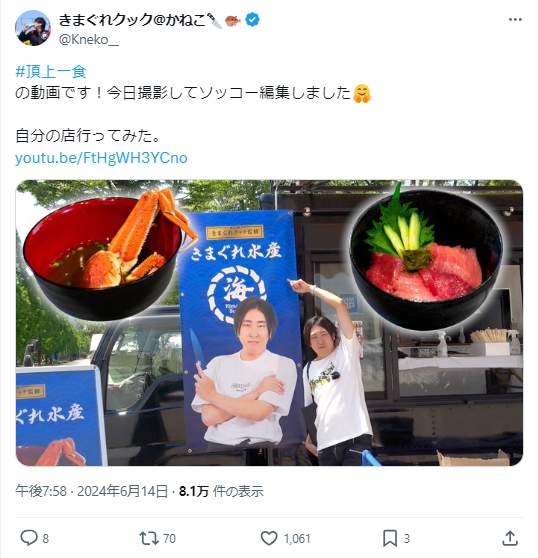
Task: Click the like count 1,061
Action: (297, 538)
